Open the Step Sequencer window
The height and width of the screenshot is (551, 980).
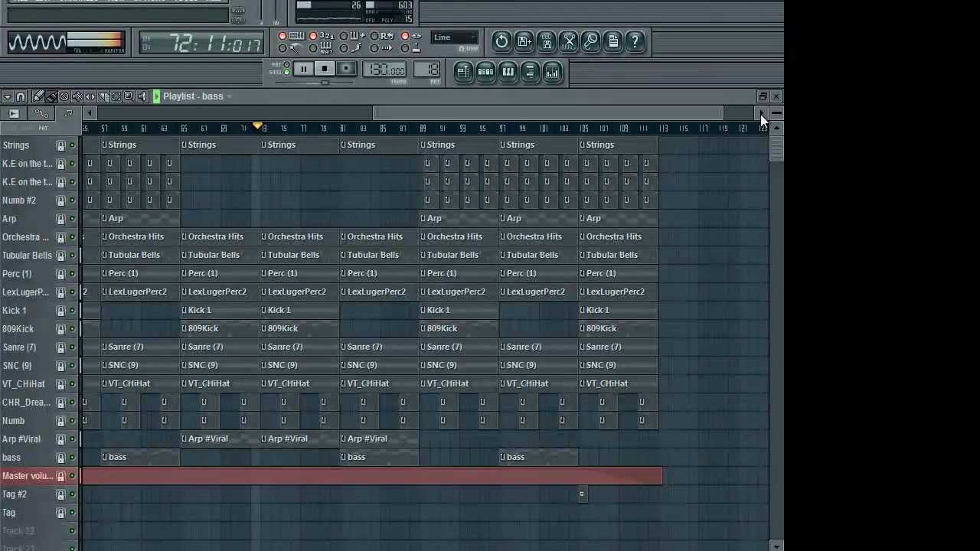(485, 72)
